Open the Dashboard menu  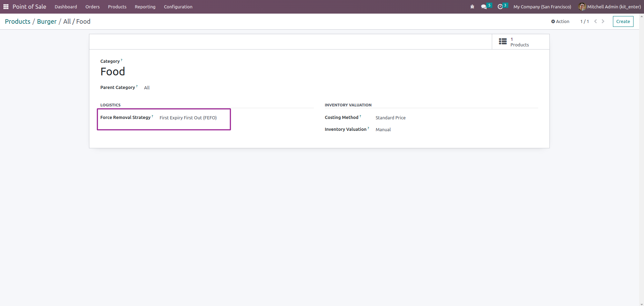pyautogui.click(x=66, y=7)
